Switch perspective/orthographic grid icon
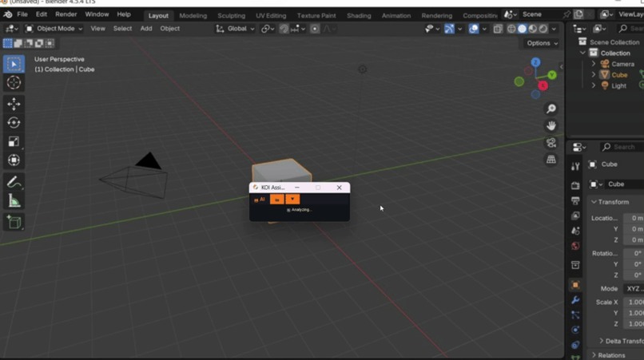This screenshot has width=644, height=360. pos(551,160)
